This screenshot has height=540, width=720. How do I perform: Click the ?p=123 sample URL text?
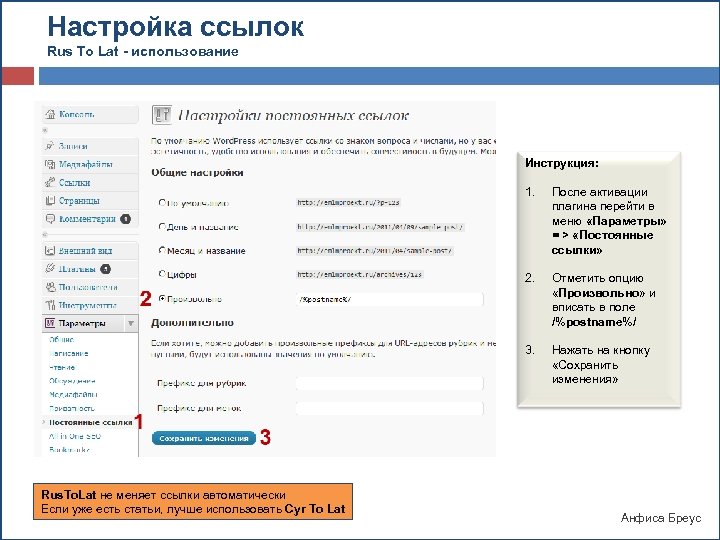coord(349,202)
